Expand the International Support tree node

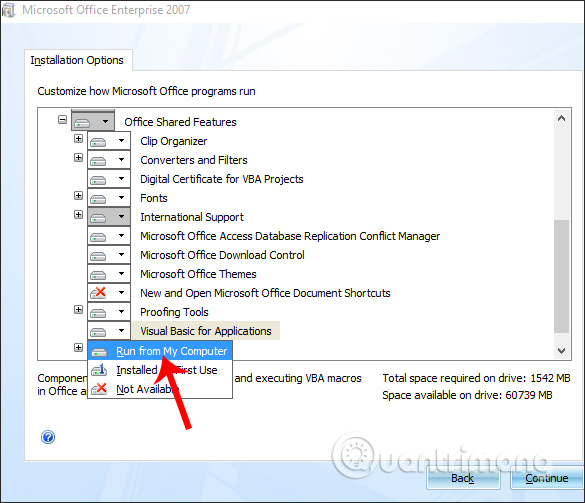click(78, 215)
